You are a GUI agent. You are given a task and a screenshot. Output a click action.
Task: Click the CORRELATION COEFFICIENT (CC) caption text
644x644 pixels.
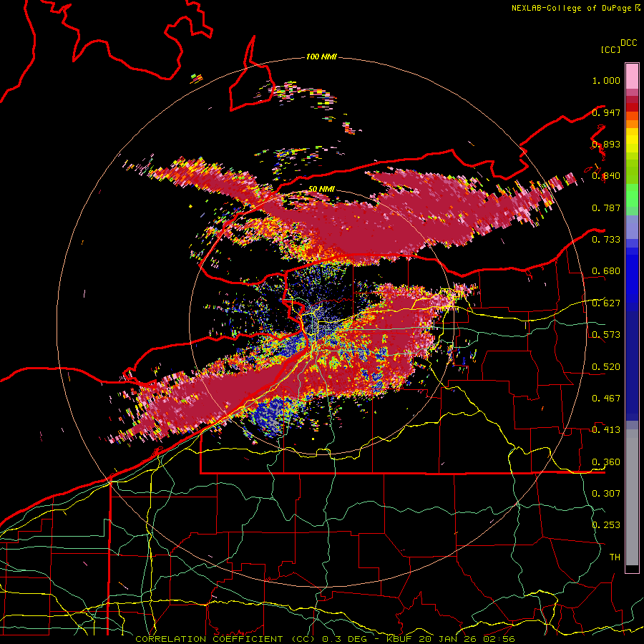(x=225, y=639)
